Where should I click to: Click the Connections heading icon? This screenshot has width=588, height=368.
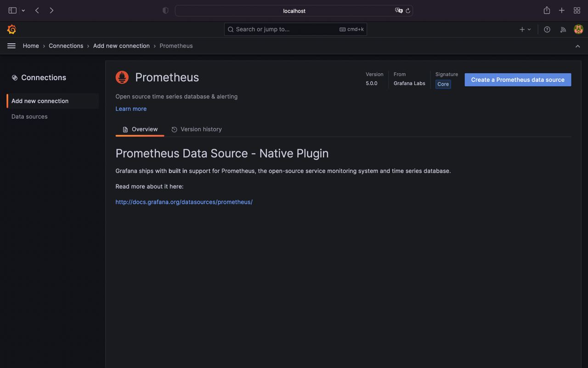pos(15,78)
